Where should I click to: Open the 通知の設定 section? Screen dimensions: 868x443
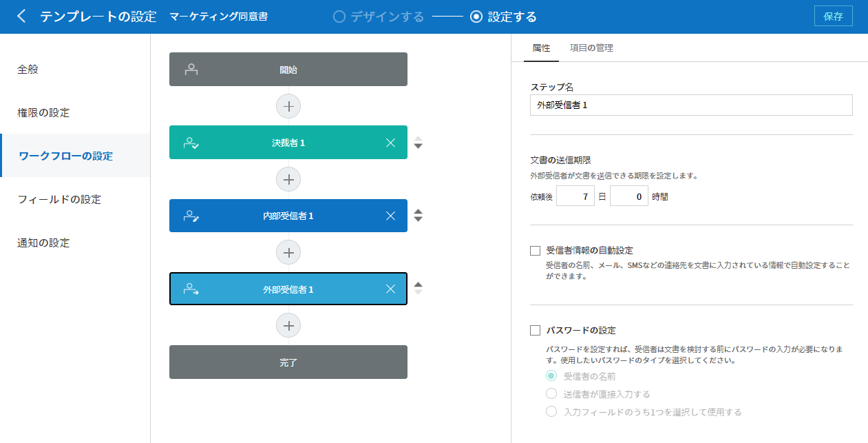point(75,243)
